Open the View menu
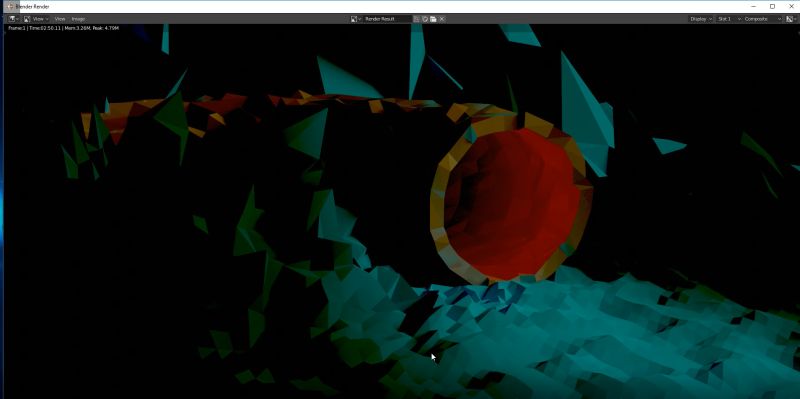Viewport: 800px width, 399px height. 60,19
